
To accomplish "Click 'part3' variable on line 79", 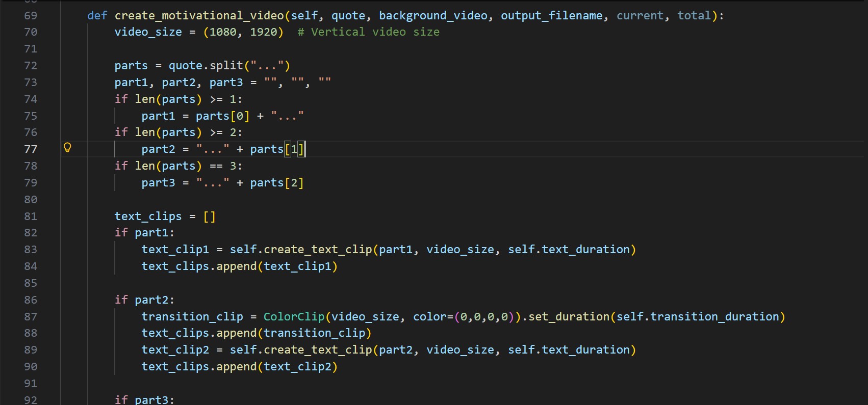I will coord(159,183).
